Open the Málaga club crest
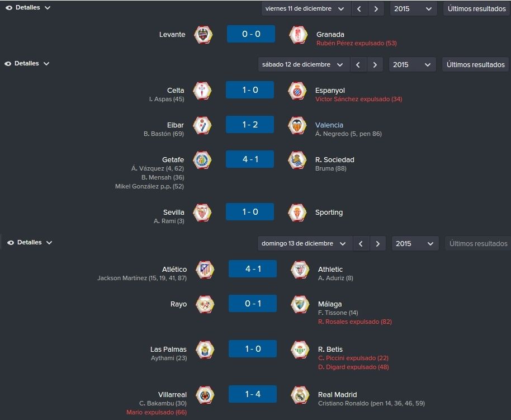 pos(300,304)
